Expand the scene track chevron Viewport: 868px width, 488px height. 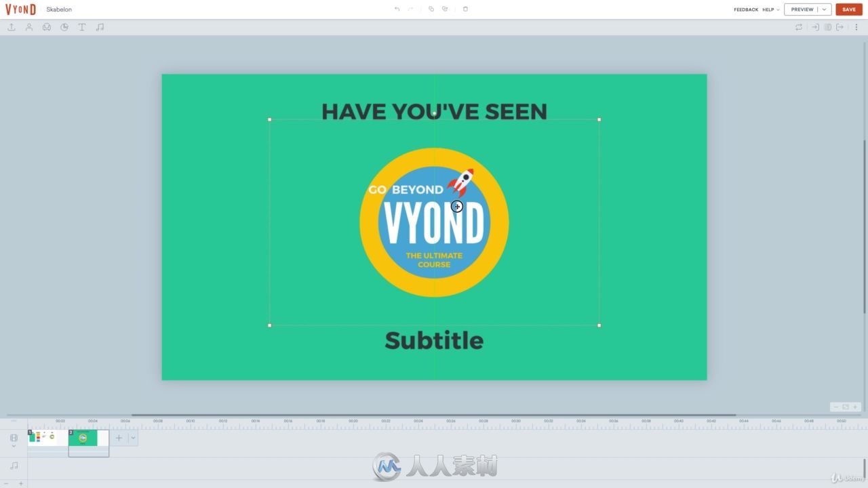[x=14, y=446]
